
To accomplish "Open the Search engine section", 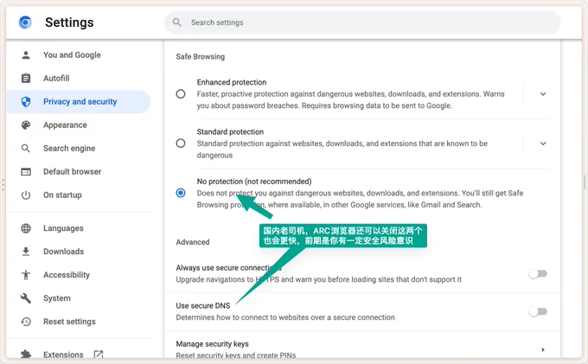I will pyautogui.click(x=79, y=149).
